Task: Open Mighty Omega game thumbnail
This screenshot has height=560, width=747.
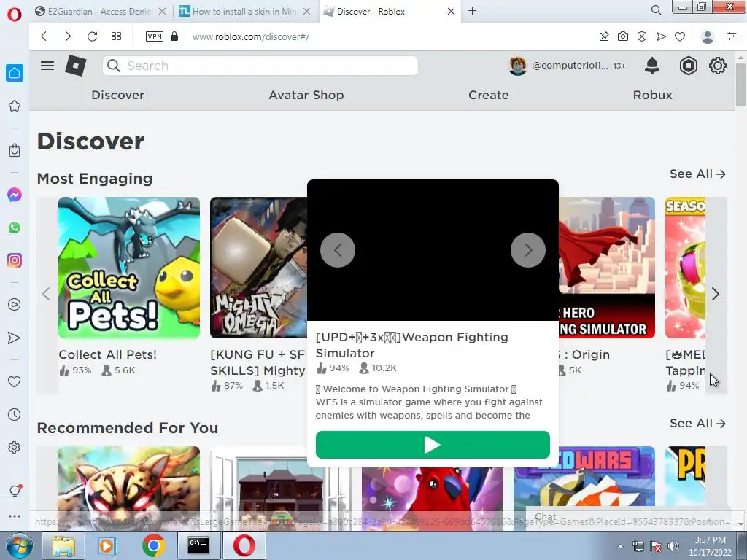Action: tap(259, 268)
